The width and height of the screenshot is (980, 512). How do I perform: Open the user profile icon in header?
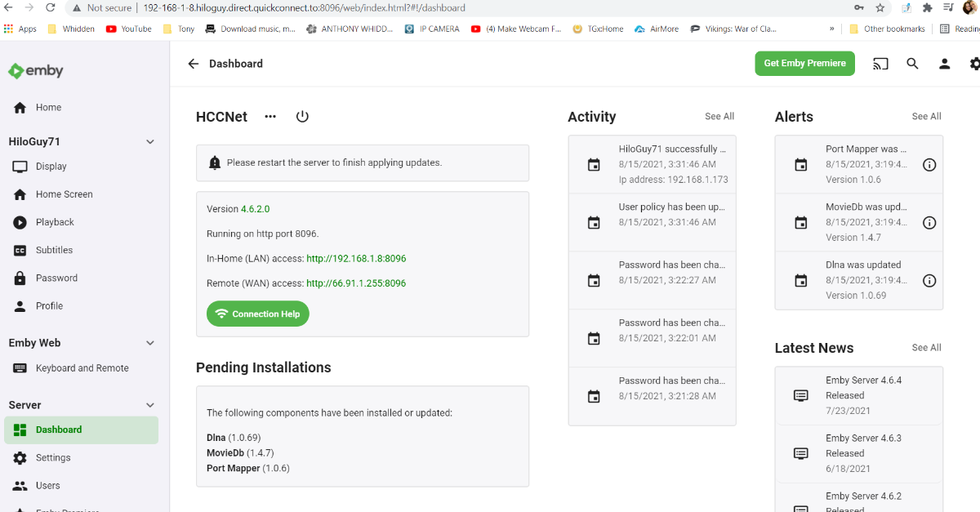(x=944, y=64)
